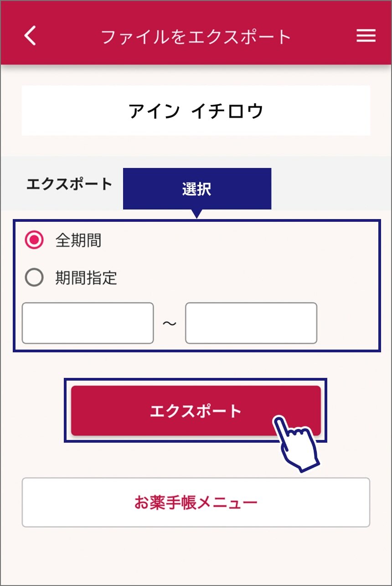
Task: Click the blue 選択 callout label
Action: 197,189
